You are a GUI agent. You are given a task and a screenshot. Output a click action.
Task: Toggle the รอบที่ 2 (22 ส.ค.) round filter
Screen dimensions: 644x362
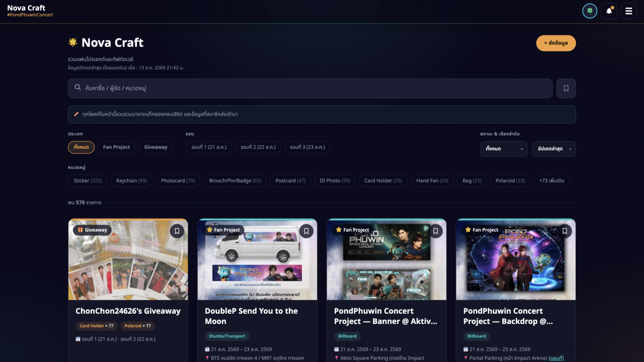[x=258, y=147]
